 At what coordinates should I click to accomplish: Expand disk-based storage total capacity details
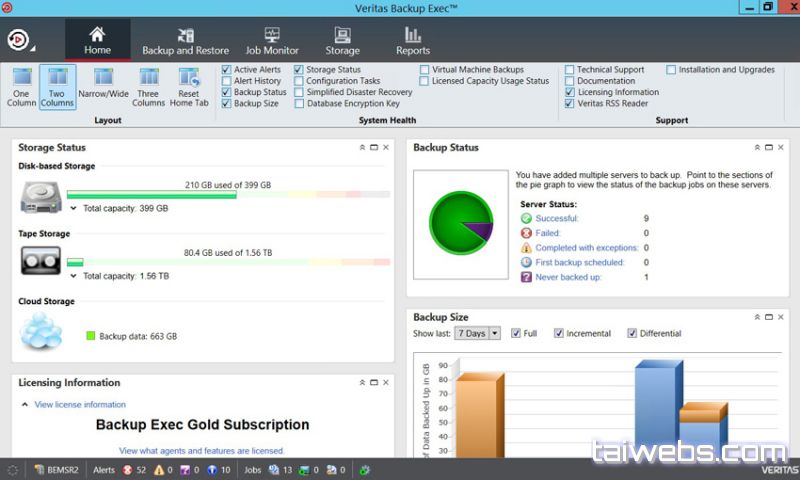coord(73,209)
